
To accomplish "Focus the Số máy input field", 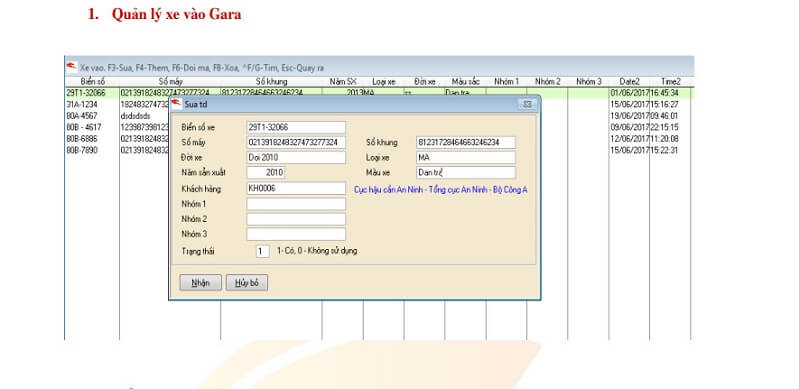I will pos(296,142).
